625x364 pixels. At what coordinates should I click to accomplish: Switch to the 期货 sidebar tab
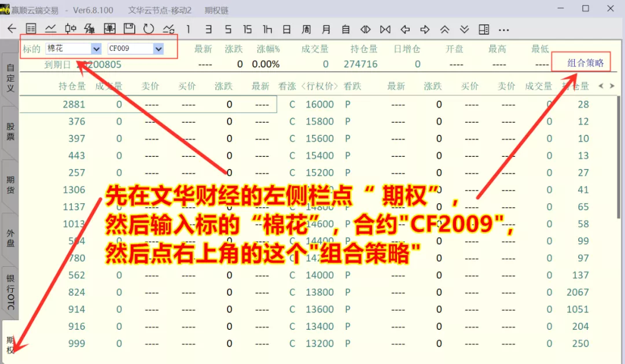(10, 185)
